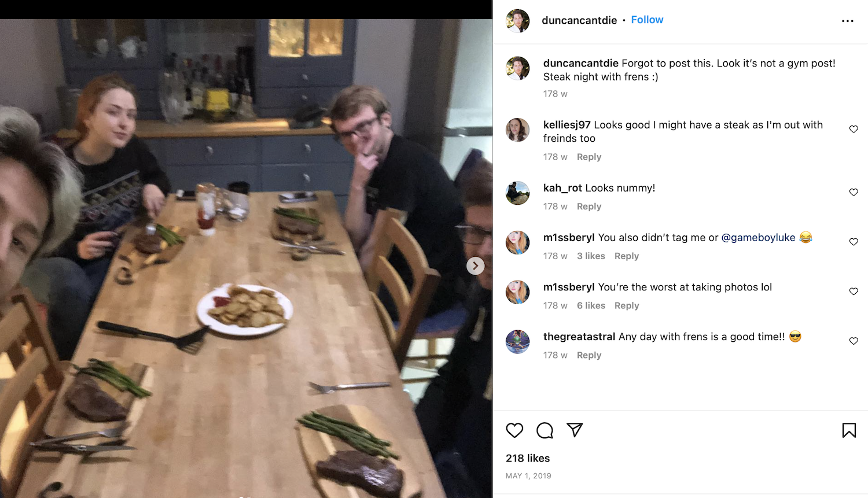Save post with the bookmark icon
This screenshot has height=498, width=868.
(849, 430)
